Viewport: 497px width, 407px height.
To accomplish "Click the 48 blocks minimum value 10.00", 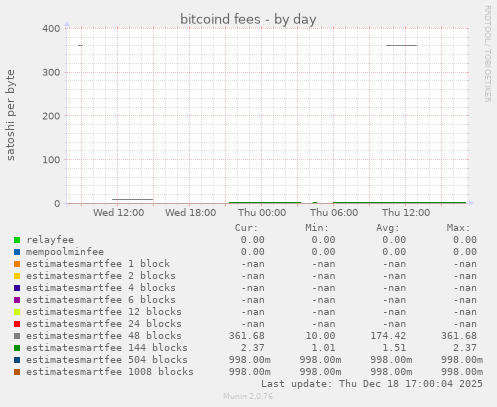I will [x=321, y=336].
